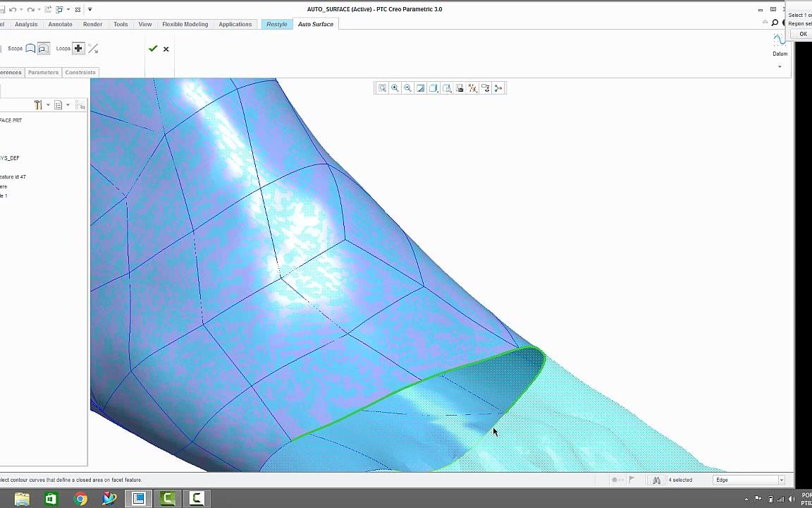Image resolution: width=812 pixels, height=508 pixels.
Task: Click the Refit view icon in graphics toolbar
Action: pyautogui.click(x=383, y=88)
